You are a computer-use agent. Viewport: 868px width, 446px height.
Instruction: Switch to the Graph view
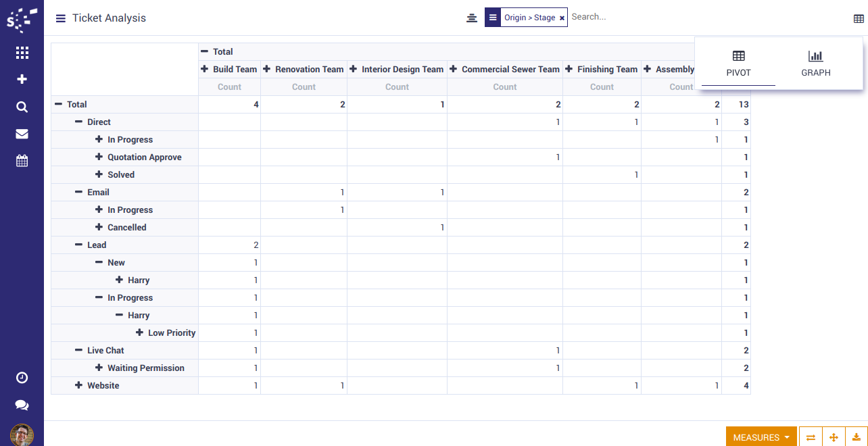pyautogui.click(x=816, y=64)
